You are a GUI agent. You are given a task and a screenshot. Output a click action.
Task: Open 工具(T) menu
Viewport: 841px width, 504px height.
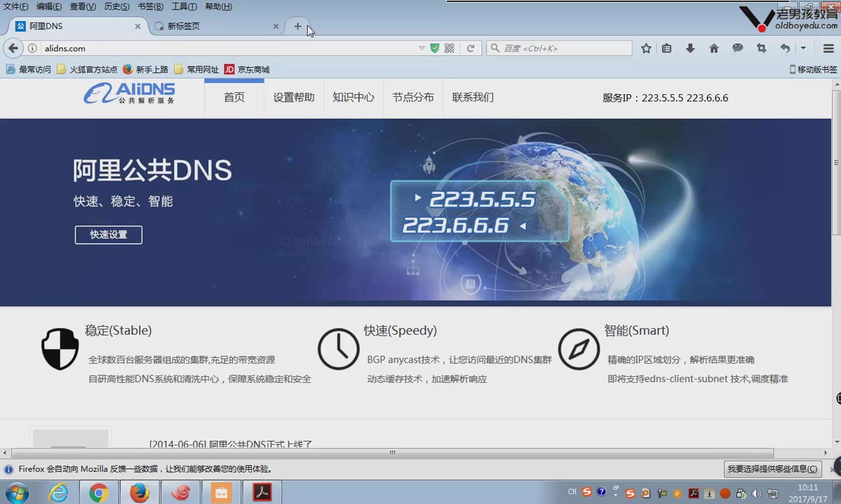(184, 6)
